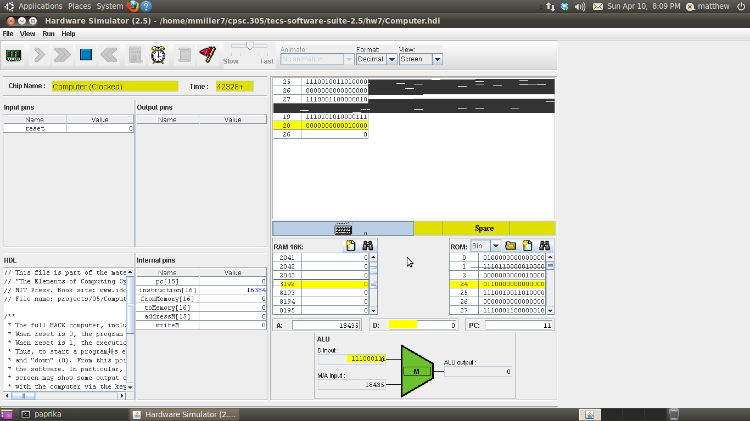Stop the simulation with the blue square
The width and height of the screenshot is (750, 421).
(x=85, y=55)
